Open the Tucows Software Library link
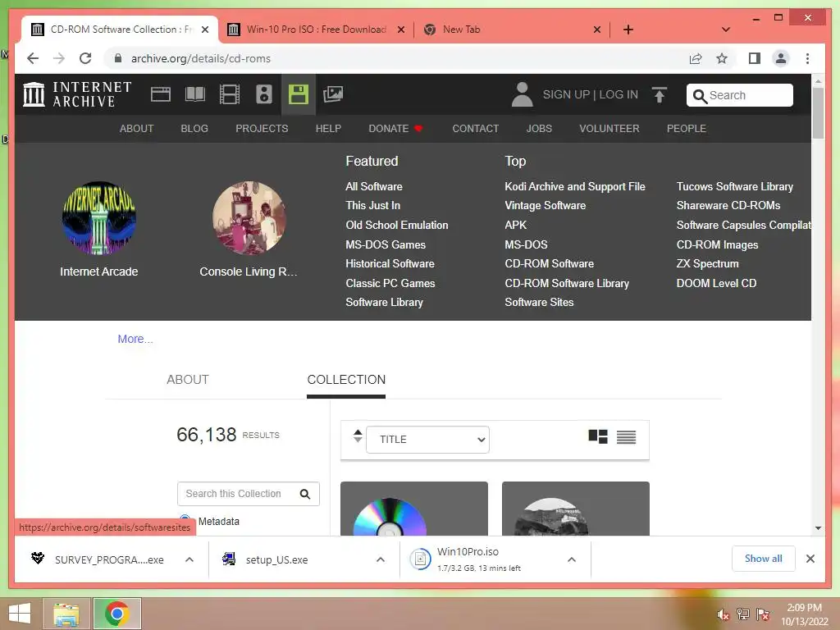Viewport: 840px width, 630px height. click(x=734, y=186)
